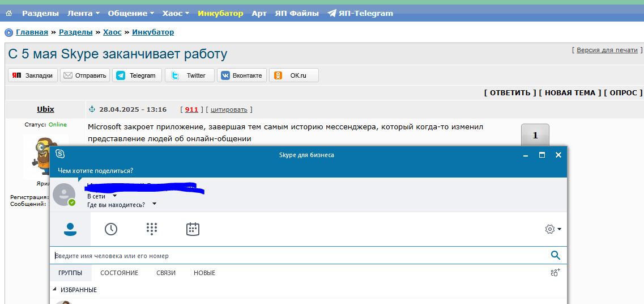
Task: Open the Skype dial pad icon
Action: [152, 229]
